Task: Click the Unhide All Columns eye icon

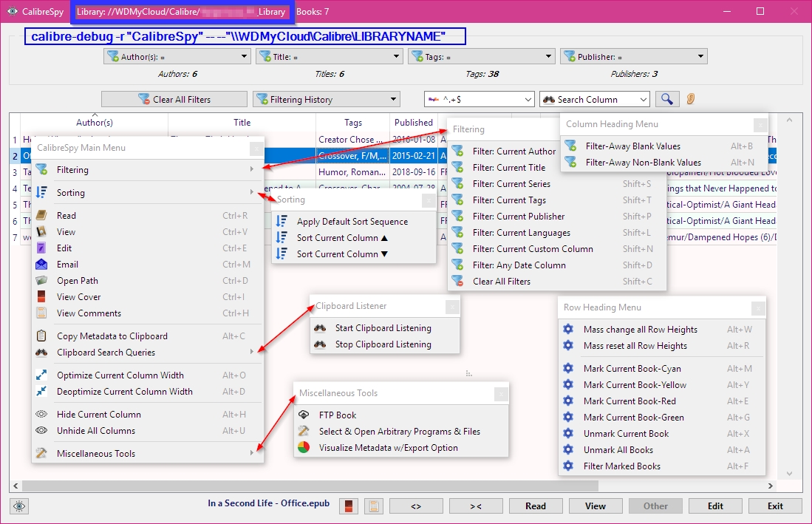Action: [41, 430]
